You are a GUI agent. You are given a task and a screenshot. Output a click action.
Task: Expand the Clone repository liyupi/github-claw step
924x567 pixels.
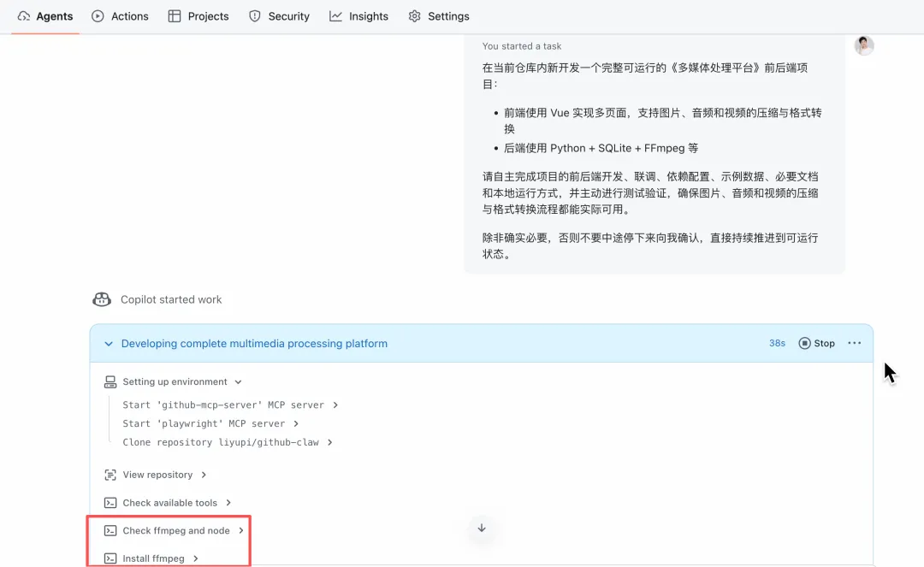[330, 443]
